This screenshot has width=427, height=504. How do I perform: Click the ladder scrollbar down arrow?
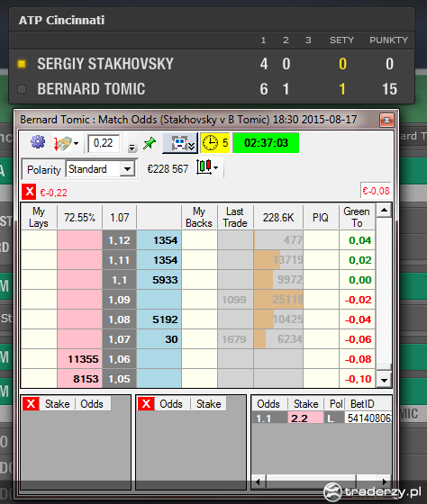(x=384, y=380)
